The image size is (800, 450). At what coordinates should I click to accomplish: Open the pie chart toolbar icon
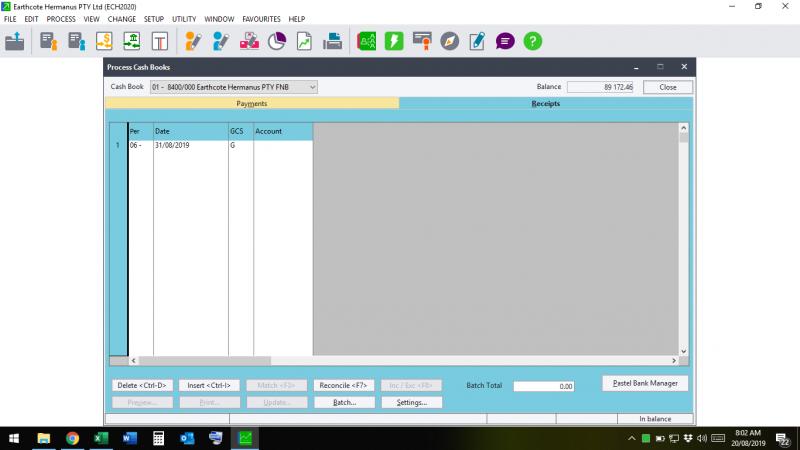(277, 41)
